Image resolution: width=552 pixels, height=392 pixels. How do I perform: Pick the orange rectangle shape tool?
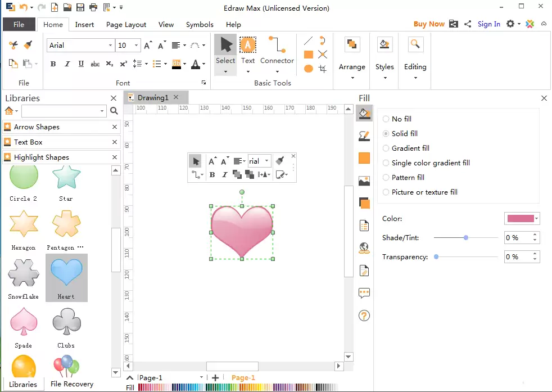309,55
